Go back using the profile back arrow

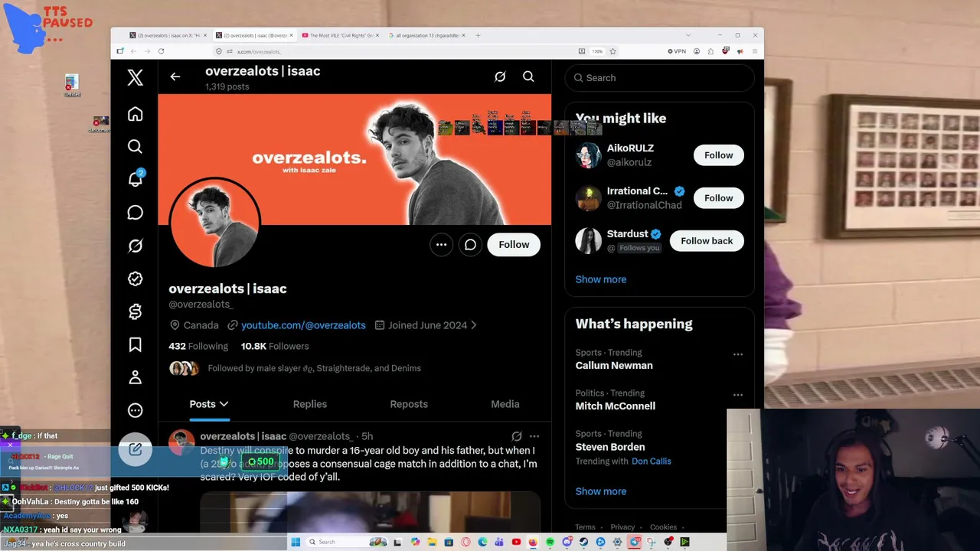tap(175, 77)
